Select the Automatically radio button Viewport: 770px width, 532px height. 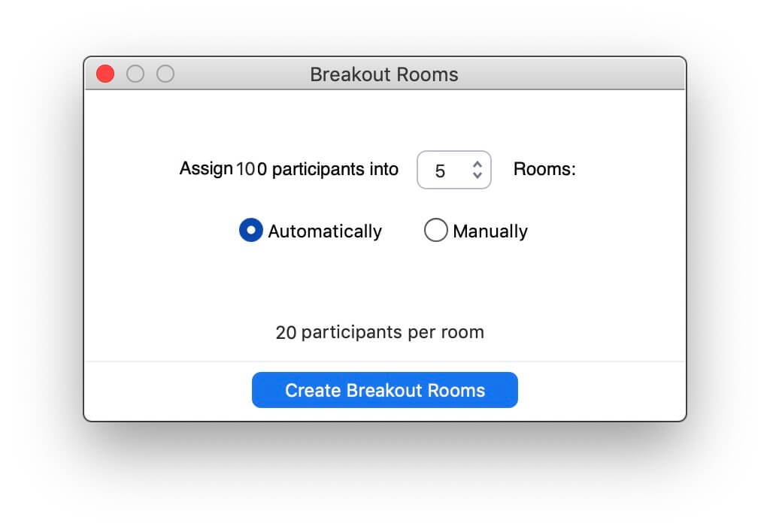tap(250, 230)
